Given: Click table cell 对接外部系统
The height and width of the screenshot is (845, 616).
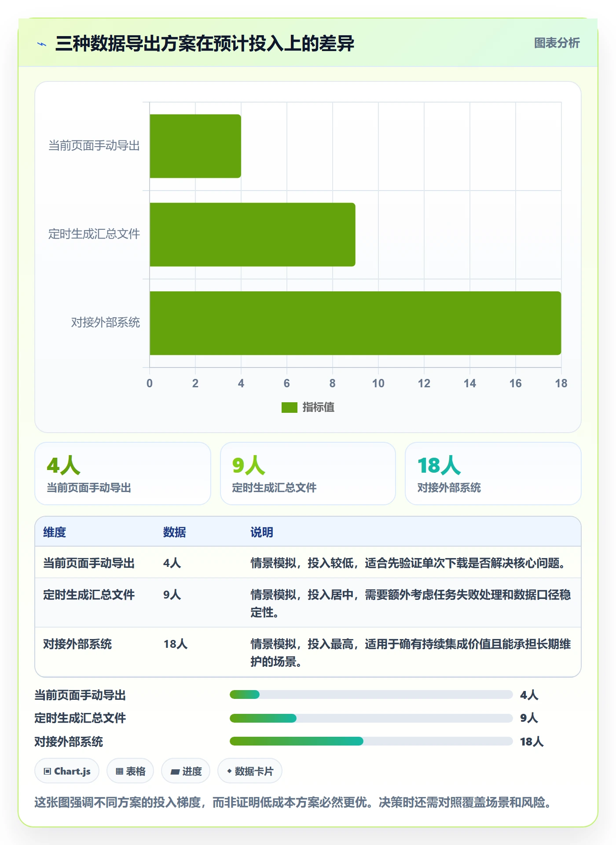Looking at the screenshot, I should tap(77, 644).
